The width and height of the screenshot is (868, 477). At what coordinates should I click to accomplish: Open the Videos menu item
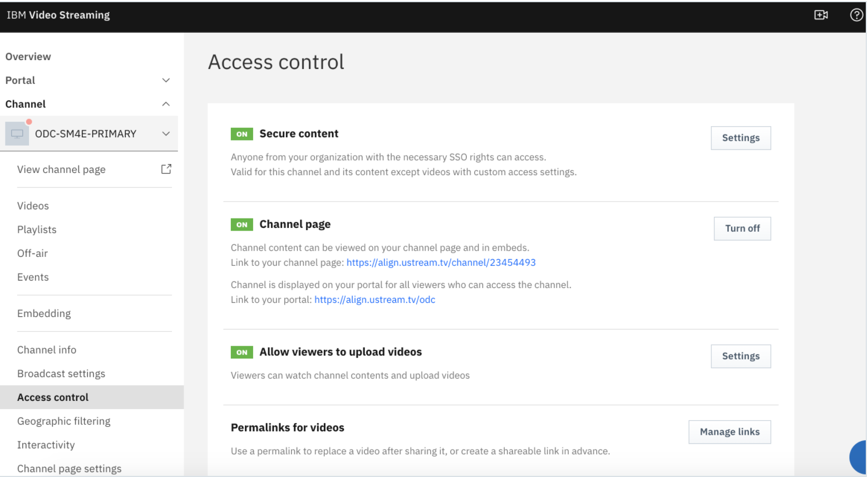point(33,206)
